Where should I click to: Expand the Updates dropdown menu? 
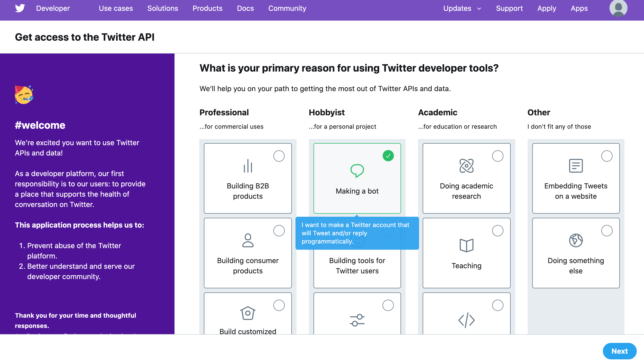point(462,8)
